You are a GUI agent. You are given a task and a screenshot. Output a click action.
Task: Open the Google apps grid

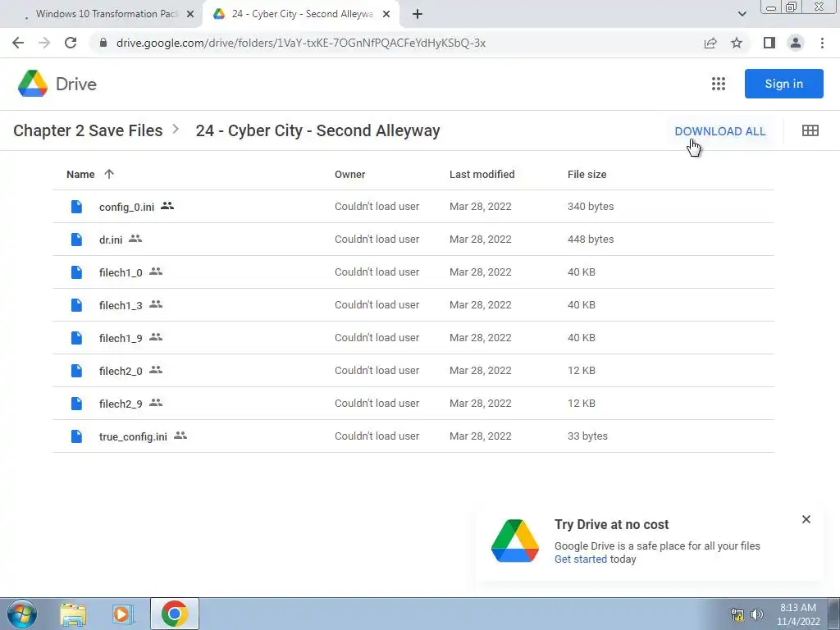(719, 84)
